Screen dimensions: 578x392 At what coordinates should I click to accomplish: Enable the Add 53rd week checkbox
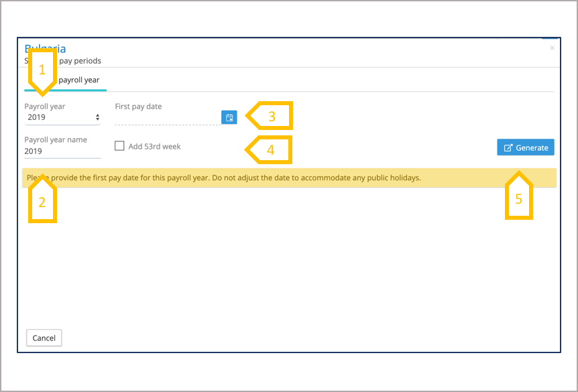tap(119, 146)
